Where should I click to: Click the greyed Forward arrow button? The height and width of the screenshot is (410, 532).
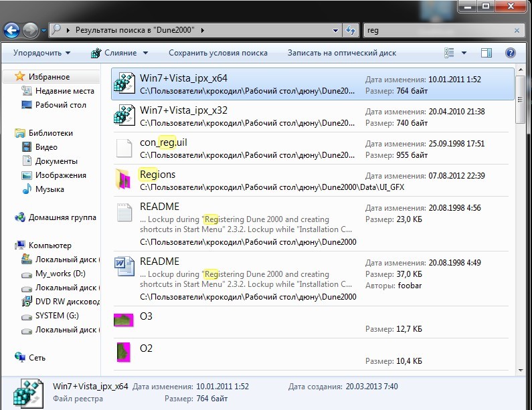pos(30,31)
